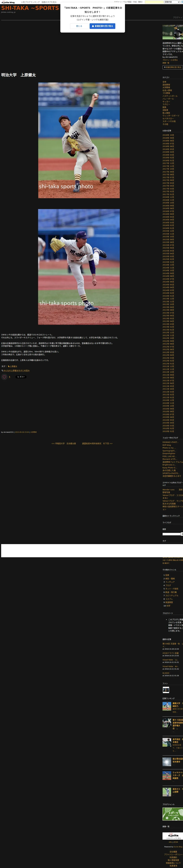
Task: Open the article title 明治大学 上原健太
Action: [x=18, y=75]
